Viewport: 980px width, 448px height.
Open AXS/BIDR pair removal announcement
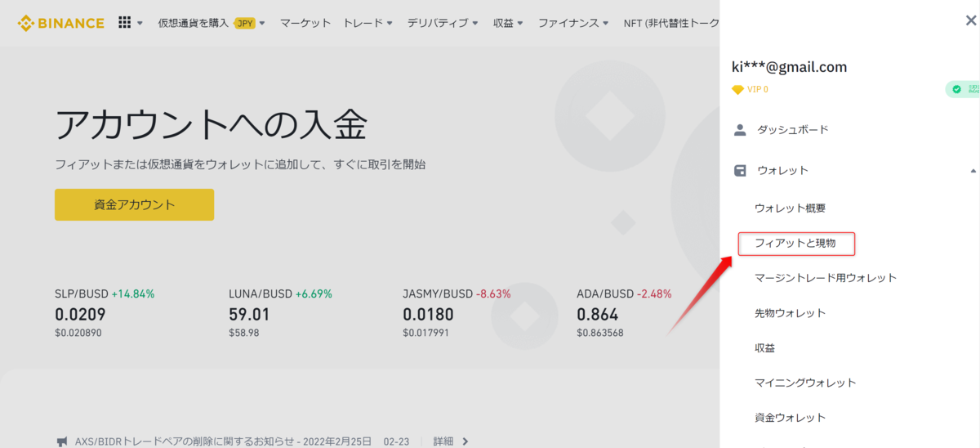(x=223, y=441)
